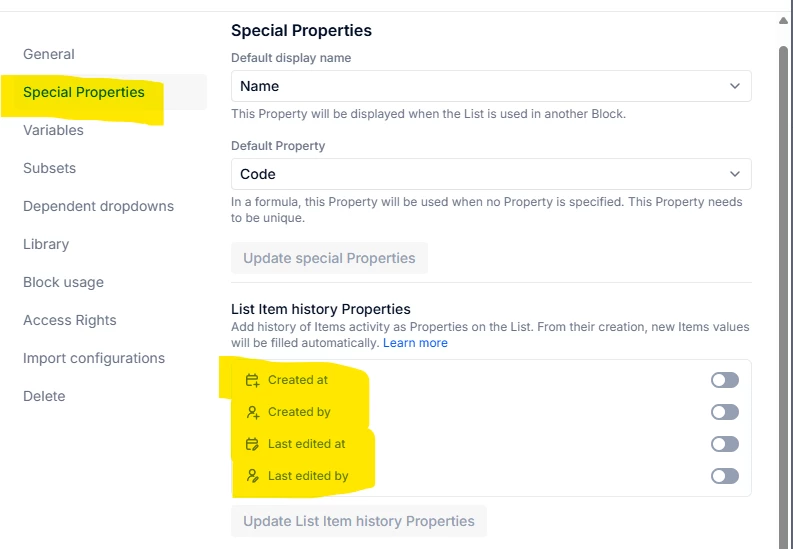
Task: Click the user-edit icon beside Last edited by
Action: [253, 476]
